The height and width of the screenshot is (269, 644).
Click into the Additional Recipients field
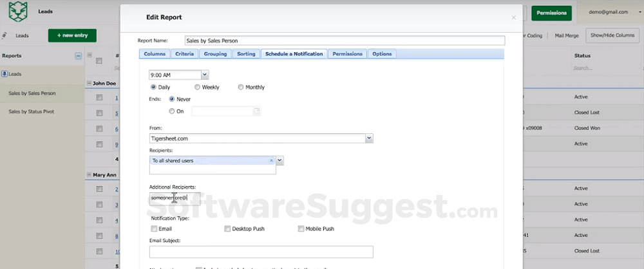[x=175, y=198]
